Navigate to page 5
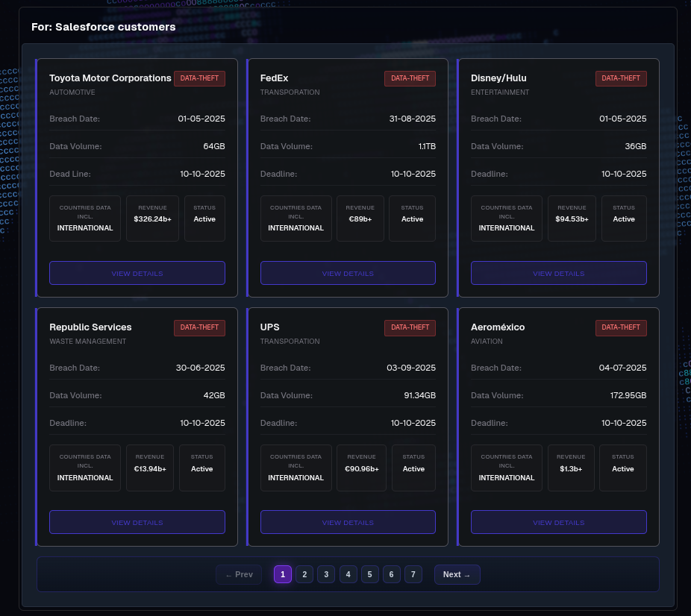 tap(370, 574)
